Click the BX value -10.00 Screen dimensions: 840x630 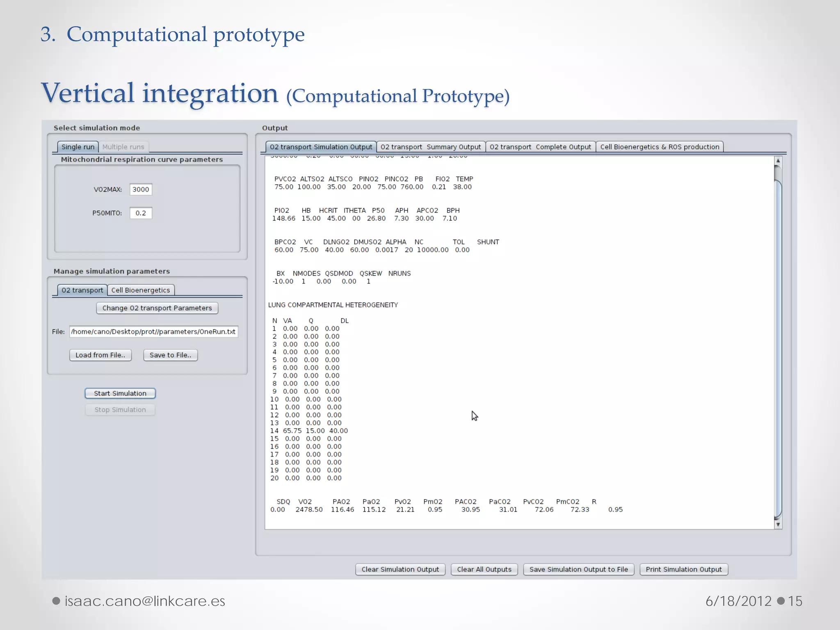point(283,282)
